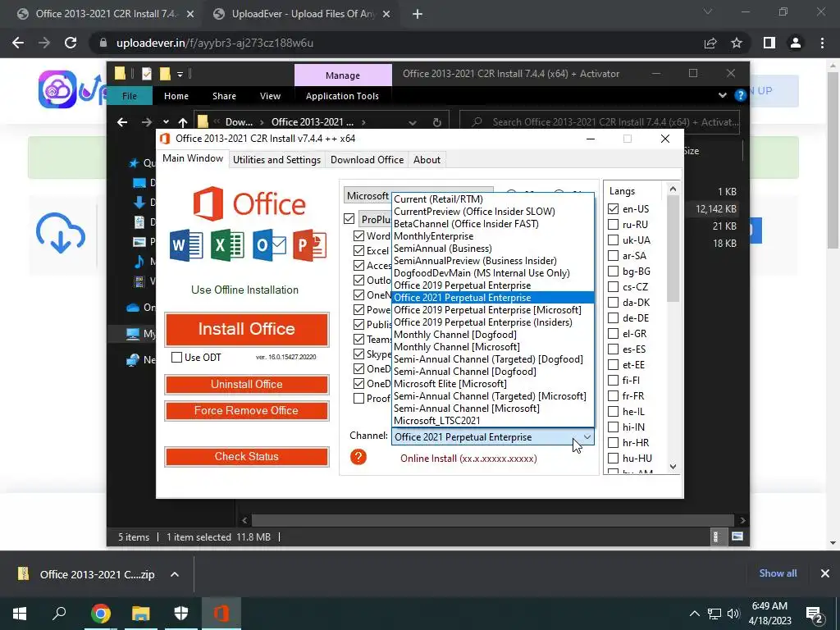Open Chrome from the taskbar
The image size is (840, 630).
click(100, 614)
